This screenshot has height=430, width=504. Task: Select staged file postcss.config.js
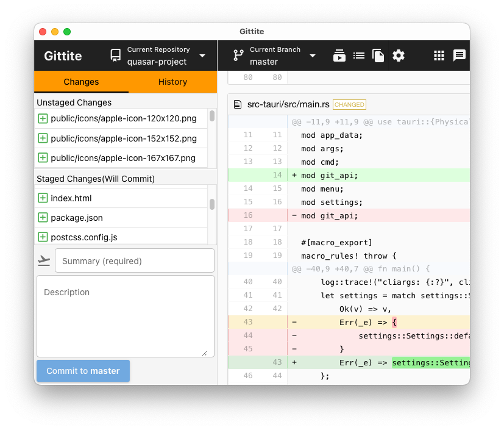pyautogui.click(x=121, y=237)
